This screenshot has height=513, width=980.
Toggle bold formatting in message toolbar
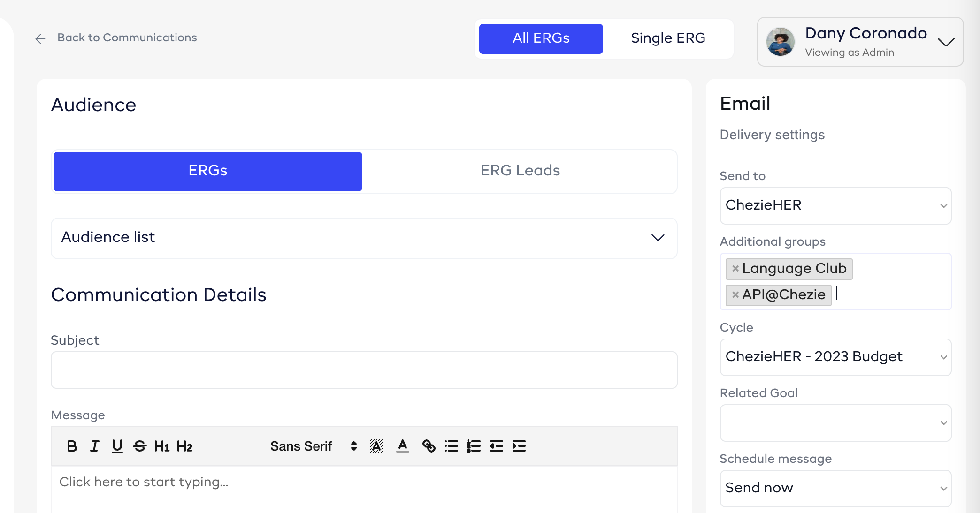point(72,446)
